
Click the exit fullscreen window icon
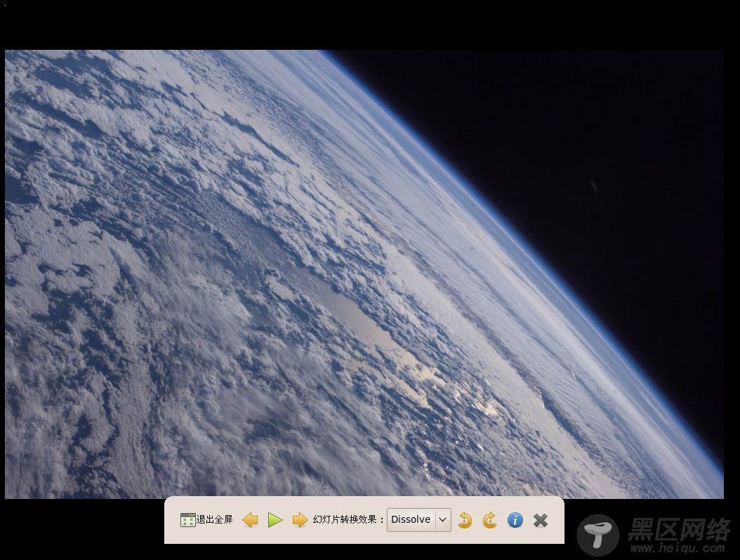(x=188, y=520)
